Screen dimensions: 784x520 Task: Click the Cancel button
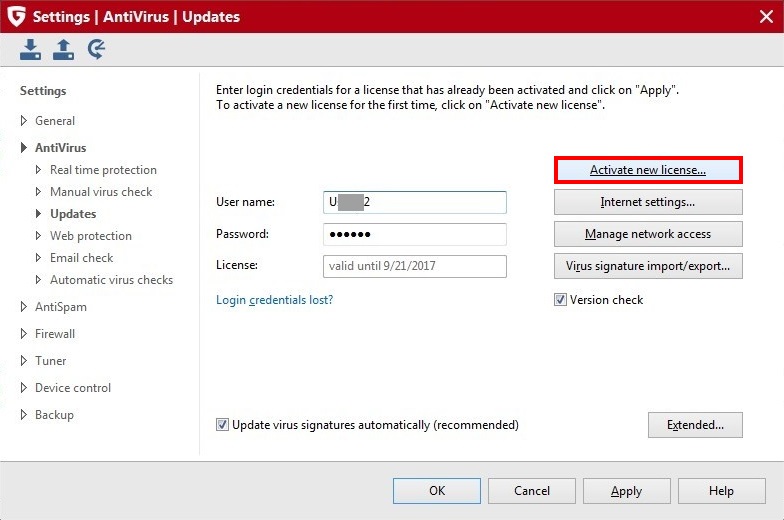[532, 491]
